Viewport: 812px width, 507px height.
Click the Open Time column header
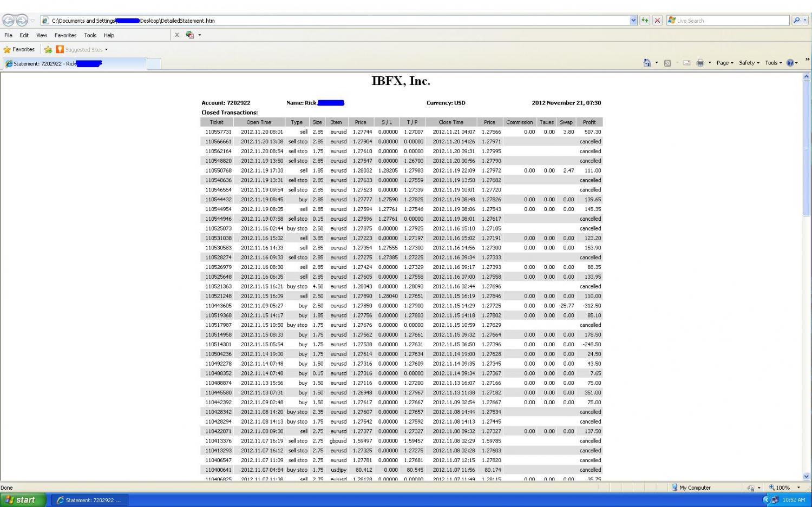[259, 122]
